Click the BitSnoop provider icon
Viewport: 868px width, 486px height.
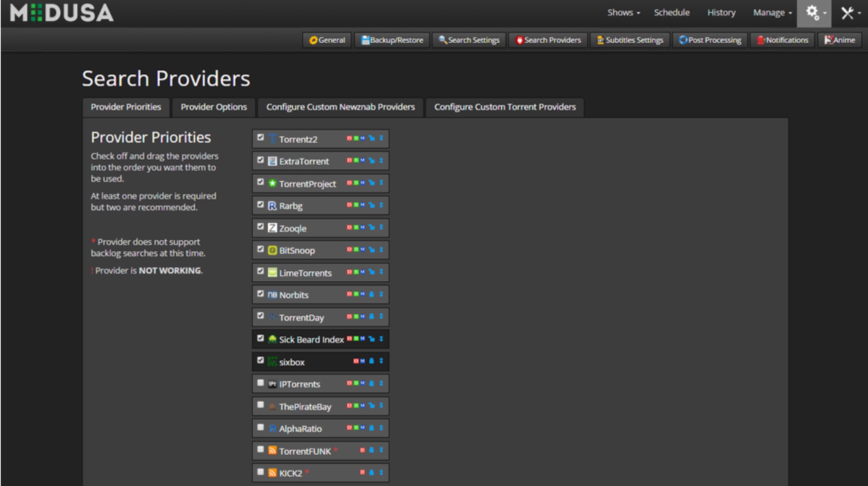[272, 250]
